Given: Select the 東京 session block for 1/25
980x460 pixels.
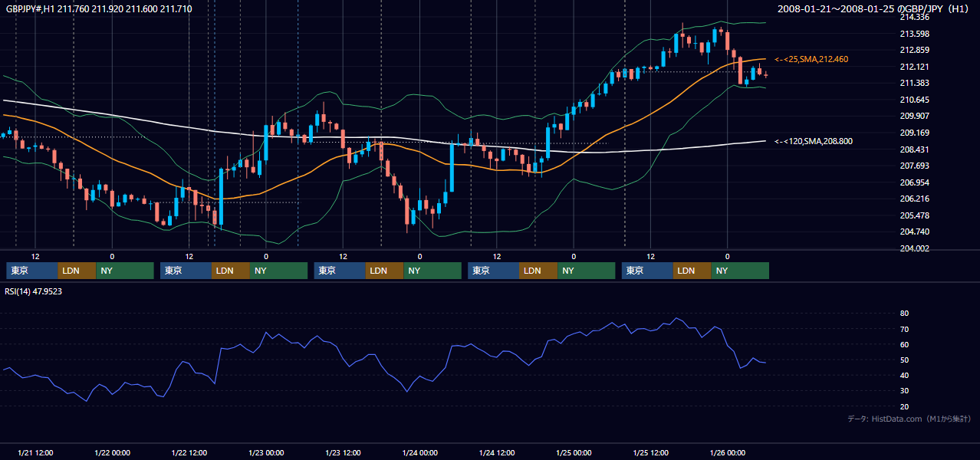Looking at the screenshot, I should [x=647, y=271].
